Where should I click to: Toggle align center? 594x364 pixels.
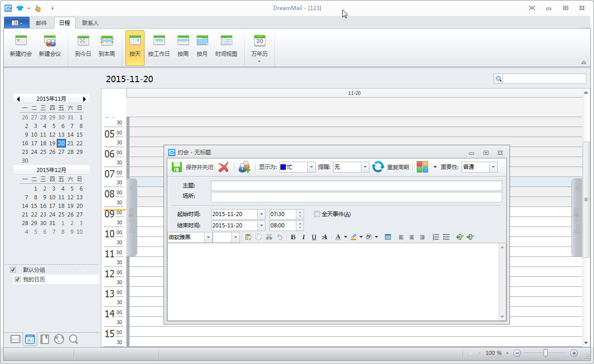412,237
